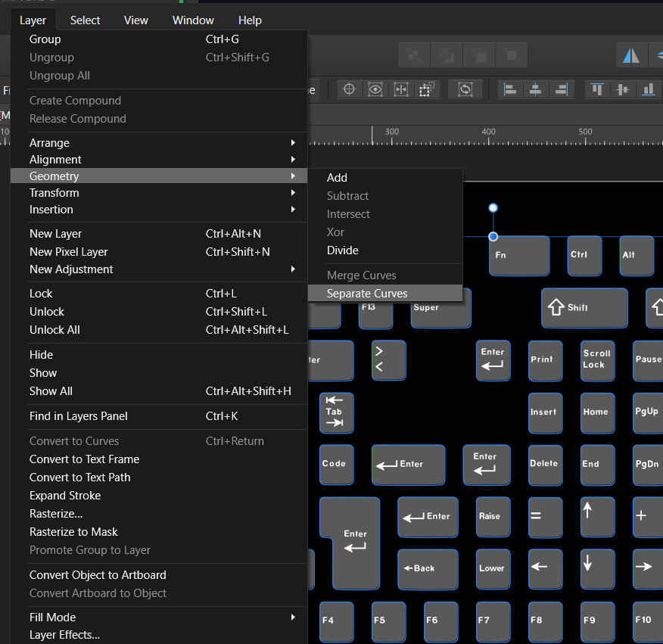
Task: Select the Align Left icon
Action: [510, 89]
